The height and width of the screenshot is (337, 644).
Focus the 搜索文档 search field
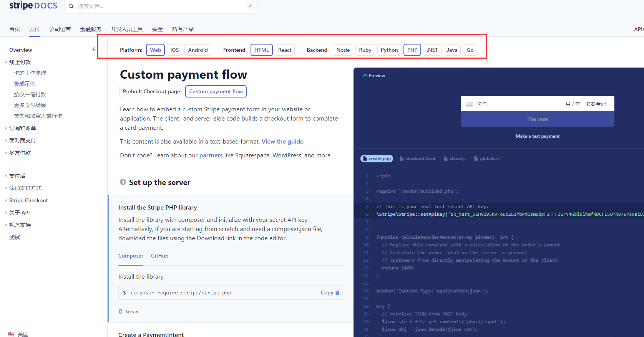[x=161, y=6]
